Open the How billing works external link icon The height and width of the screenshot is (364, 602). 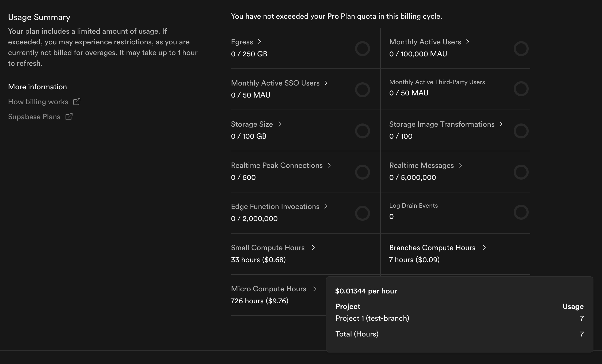(x=77, y=102)
